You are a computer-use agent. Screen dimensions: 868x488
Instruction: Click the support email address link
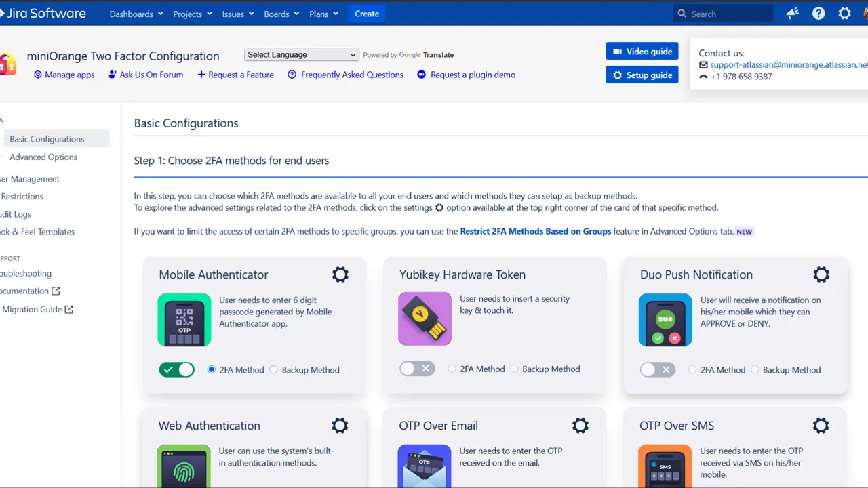(789, 65)
